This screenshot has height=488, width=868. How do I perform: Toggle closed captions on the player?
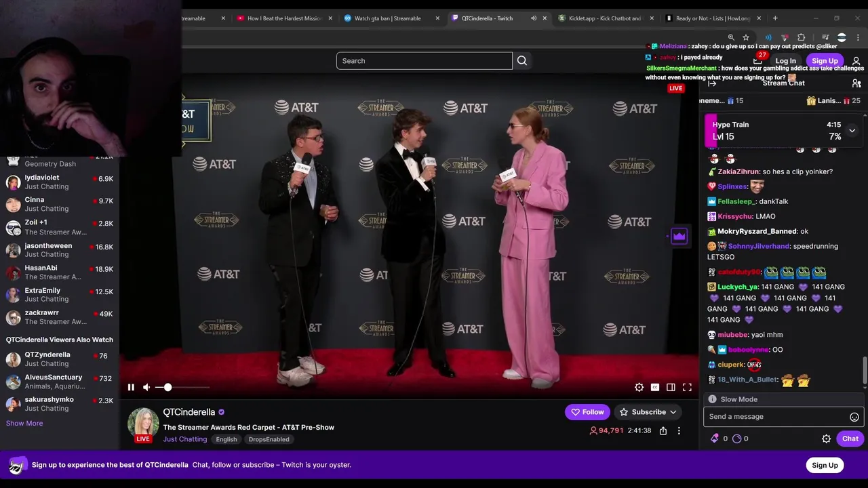click(655, 387)
